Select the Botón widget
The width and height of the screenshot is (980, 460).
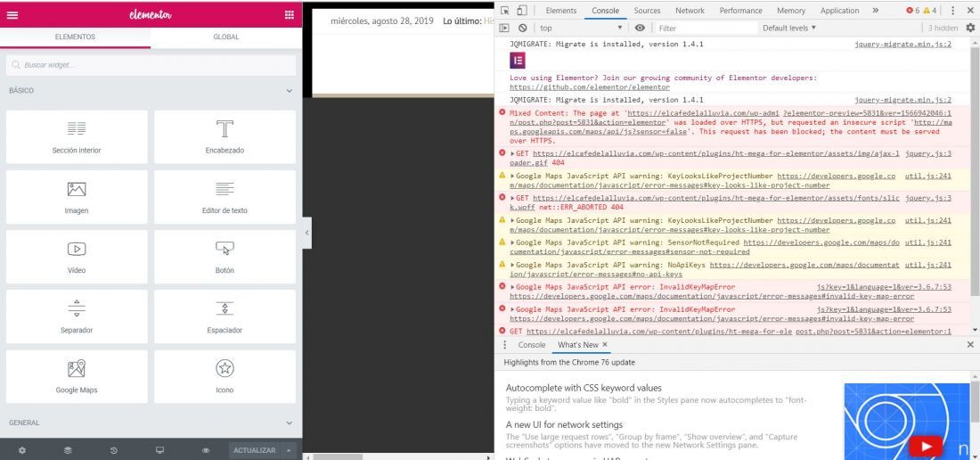click(x=225, y=257)
